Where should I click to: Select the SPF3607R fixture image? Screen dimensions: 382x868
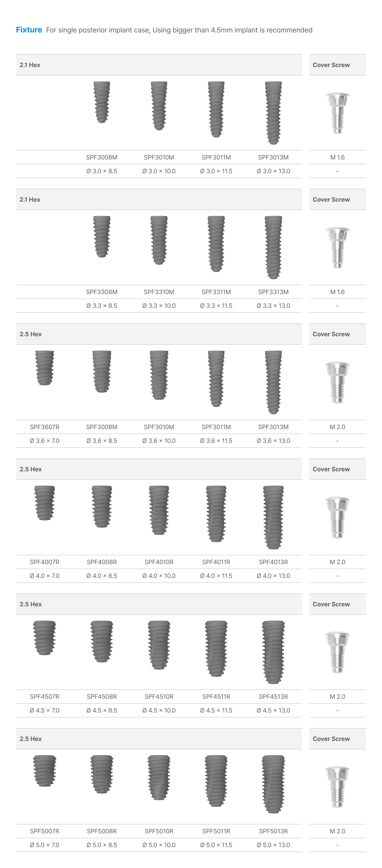pyautogui.click(x=44, y=368)
